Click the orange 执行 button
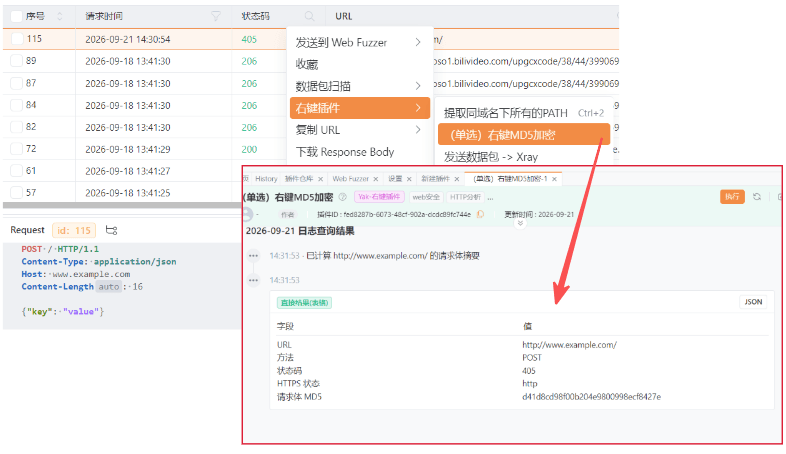The height and width of the screenshot is (454, 786). [x=732, y=197]
